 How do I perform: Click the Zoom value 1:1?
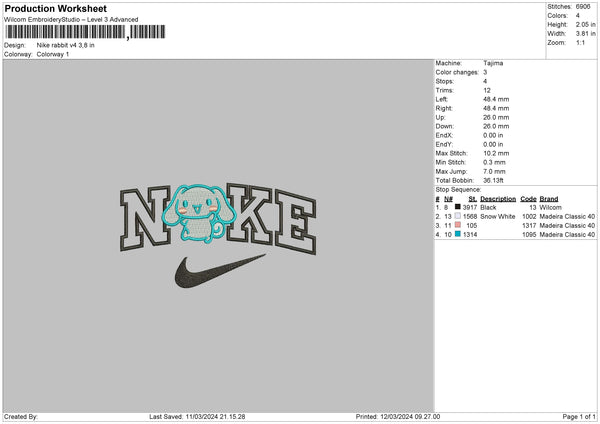580,42
